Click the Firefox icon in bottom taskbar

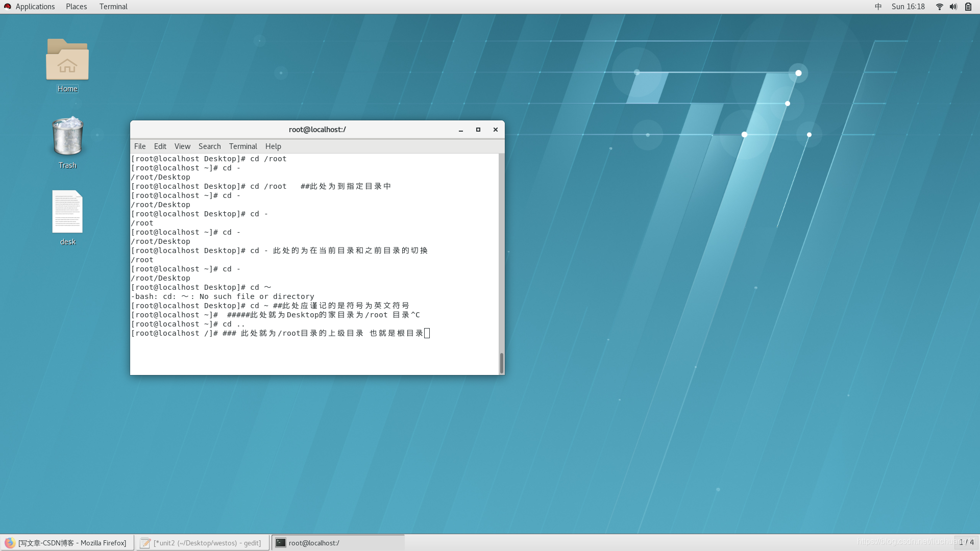10,543
